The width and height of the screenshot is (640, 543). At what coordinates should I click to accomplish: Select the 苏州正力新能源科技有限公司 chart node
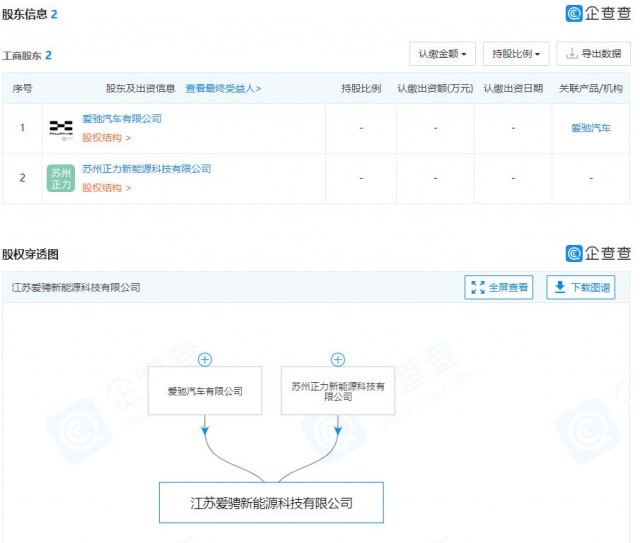pos(338,391)
